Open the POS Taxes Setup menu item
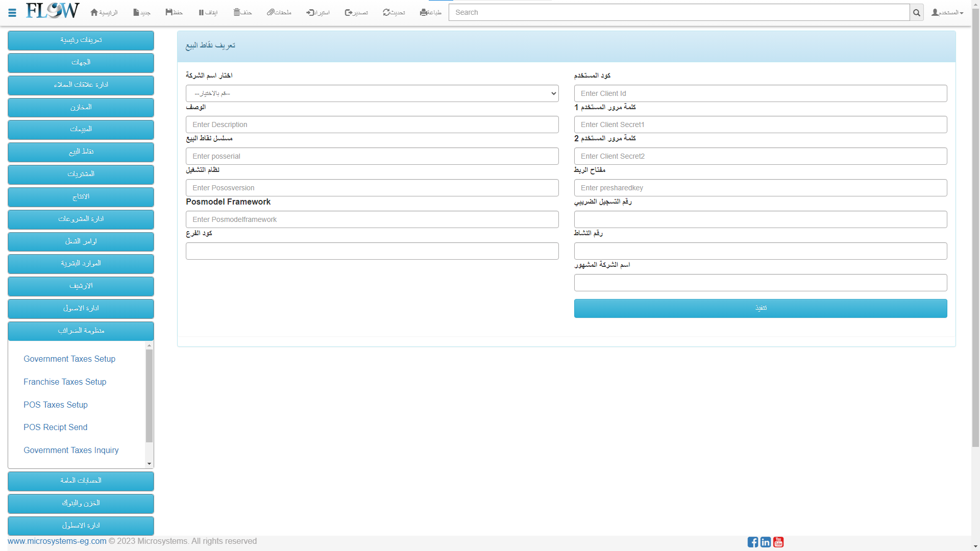Image resolution: width=980 pixels, height=551 pixels. coord(56,405)
